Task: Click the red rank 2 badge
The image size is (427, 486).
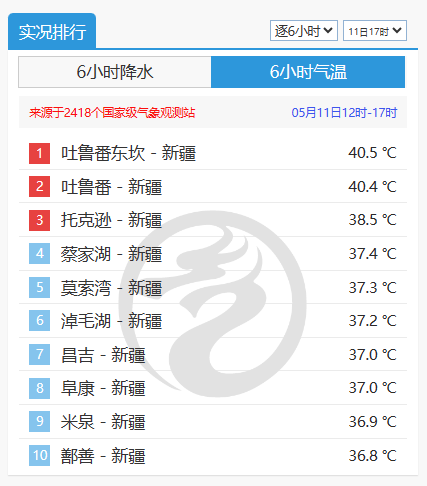Action: pyautogui.click(x=39, y=186)
